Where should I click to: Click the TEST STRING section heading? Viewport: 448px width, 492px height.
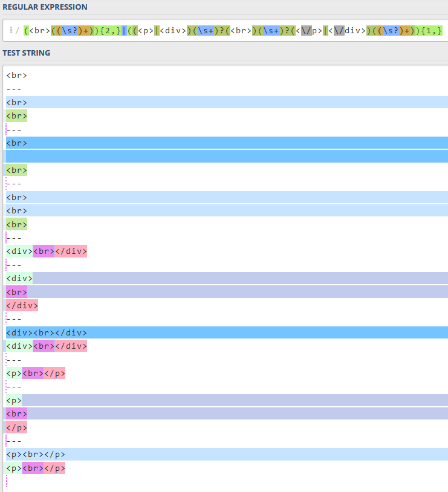[26, 53]
